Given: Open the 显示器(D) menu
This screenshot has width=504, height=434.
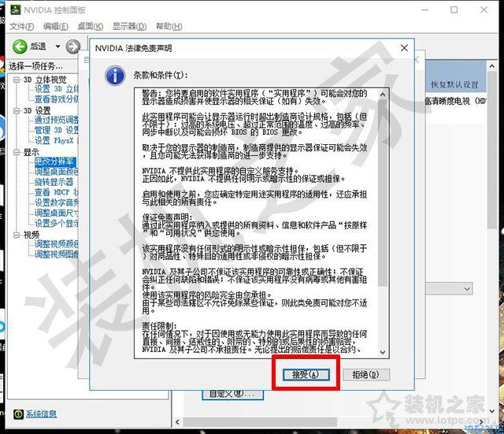Looking at the screenshot, I should pos(129,26).
